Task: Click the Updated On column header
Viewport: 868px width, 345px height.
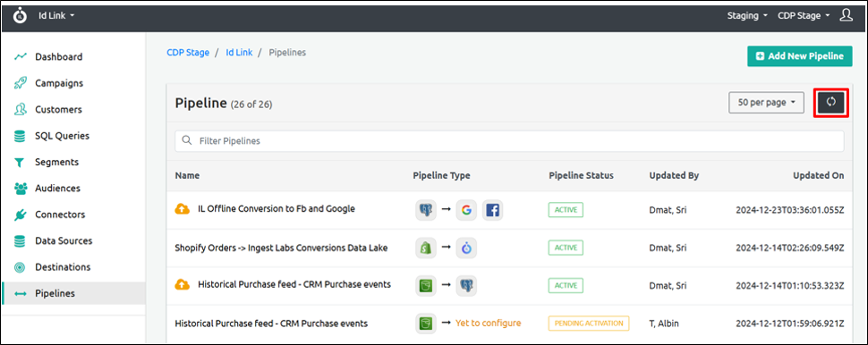Action: (x=818, y=176)
